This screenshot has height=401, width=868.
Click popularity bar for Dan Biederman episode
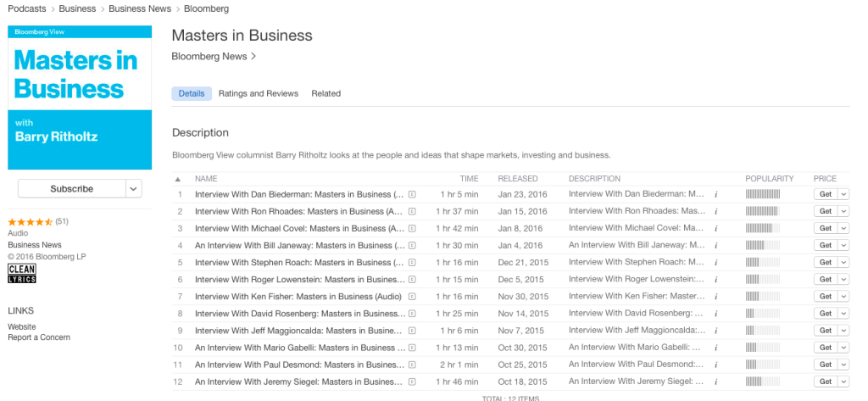[x=763, y=194]
